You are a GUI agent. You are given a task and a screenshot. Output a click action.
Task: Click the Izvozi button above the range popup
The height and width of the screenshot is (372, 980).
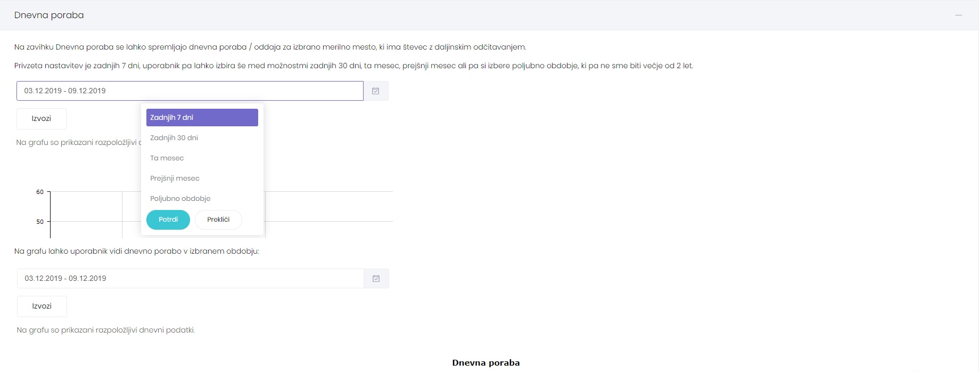(x=42, y=119)
